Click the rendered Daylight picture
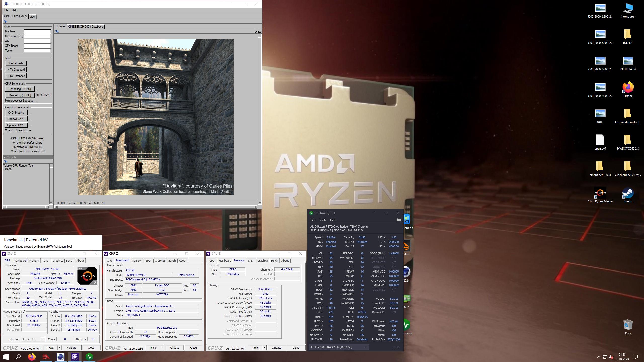644x362 pixels. tap(155, 117)
